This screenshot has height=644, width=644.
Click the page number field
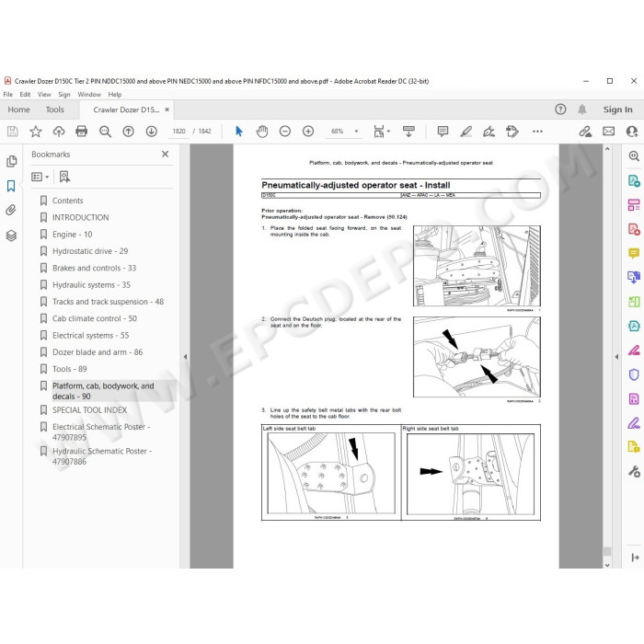pyautogui.click(x=178, y=132)
